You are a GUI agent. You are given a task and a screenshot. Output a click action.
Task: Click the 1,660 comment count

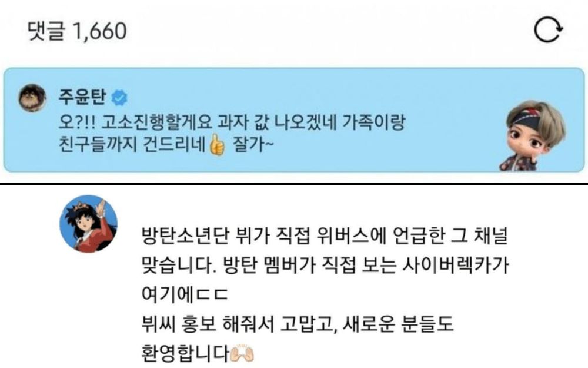click(x=99, y=31)
